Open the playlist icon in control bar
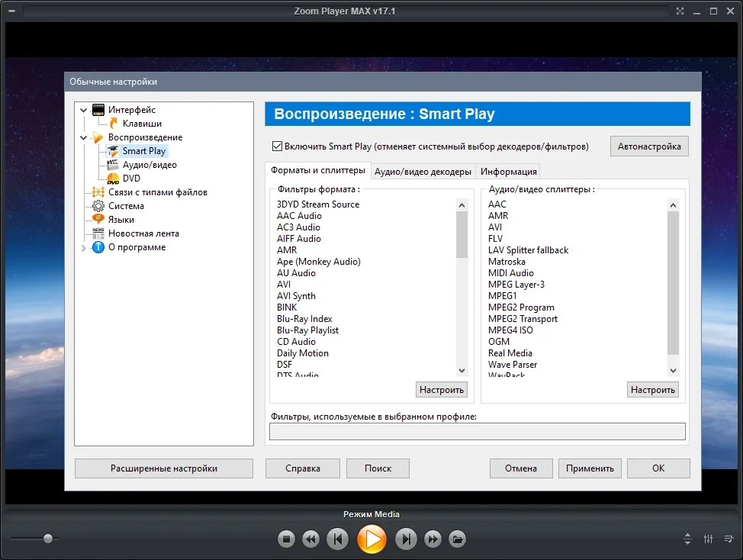The width and height of the screenshot is (743, 560). coord(729,539)
